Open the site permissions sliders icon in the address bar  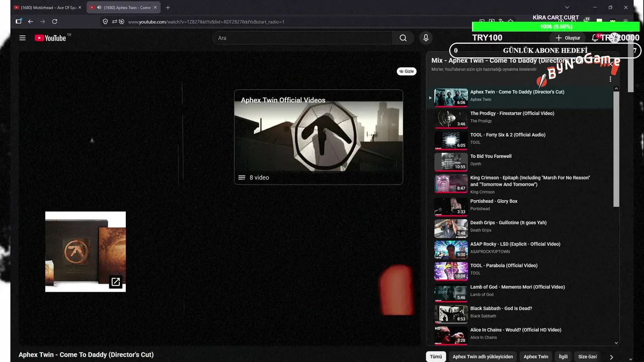click(115, 22)
